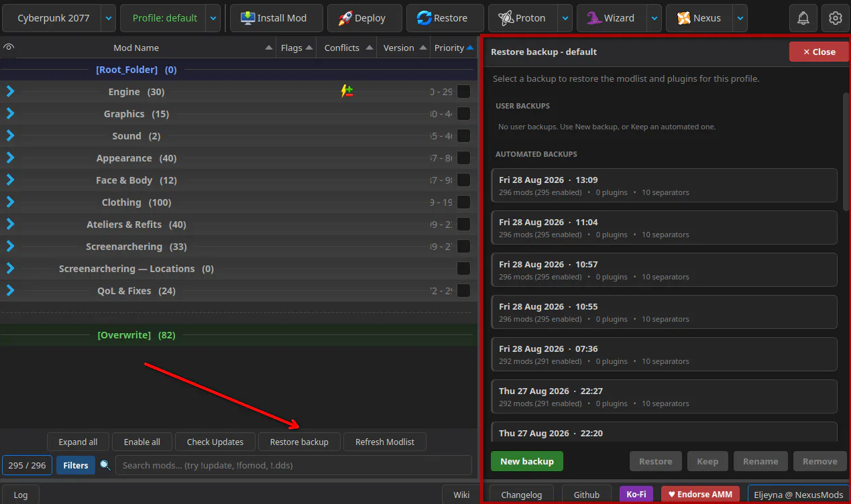851x504 pixels.
Task: Close the Restore backup panel
Action: (819, 52)
